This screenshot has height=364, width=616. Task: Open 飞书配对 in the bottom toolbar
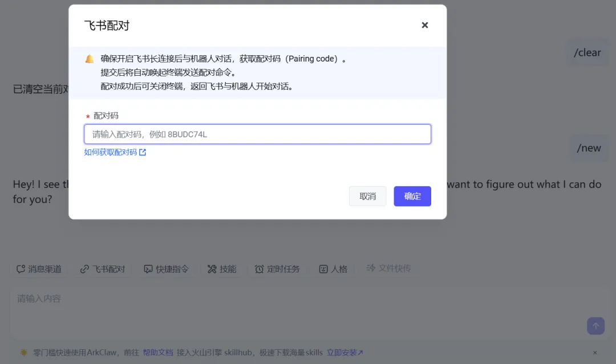point(103,269)
